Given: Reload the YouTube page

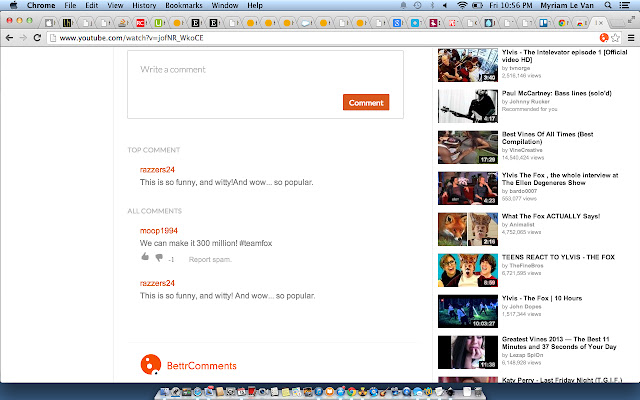Looking at the screenshot, I should [x=37, y=38].
